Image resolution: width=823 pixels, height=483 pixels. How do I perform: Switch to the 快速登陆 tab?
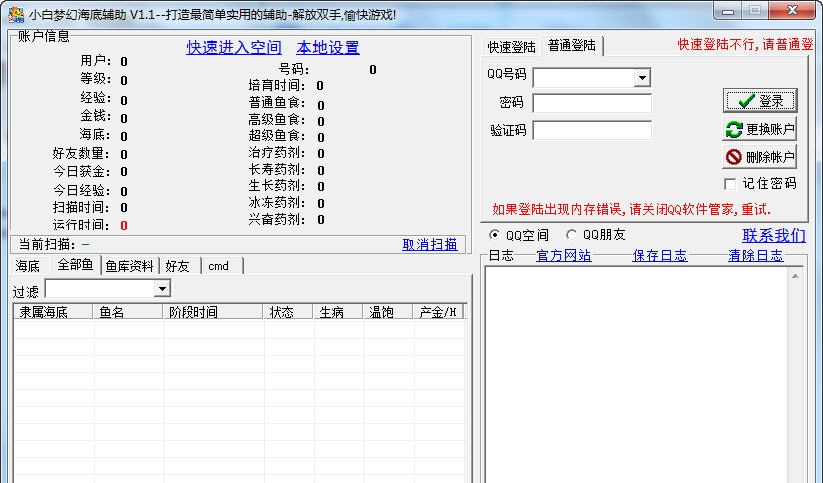[x=511, y=47]
